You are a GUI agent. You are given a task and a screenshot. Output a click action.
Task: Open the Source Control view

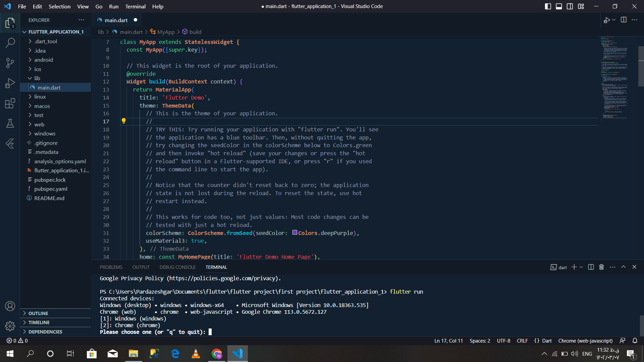click(x=10, y=63)
